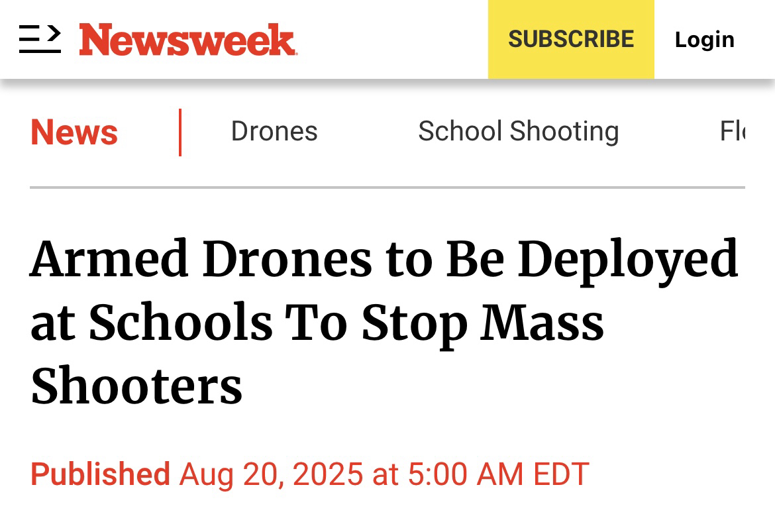Click the gray line under topic tags
Image resolution: width=775 pixels, height=532 pixels.
click(387, 187)
